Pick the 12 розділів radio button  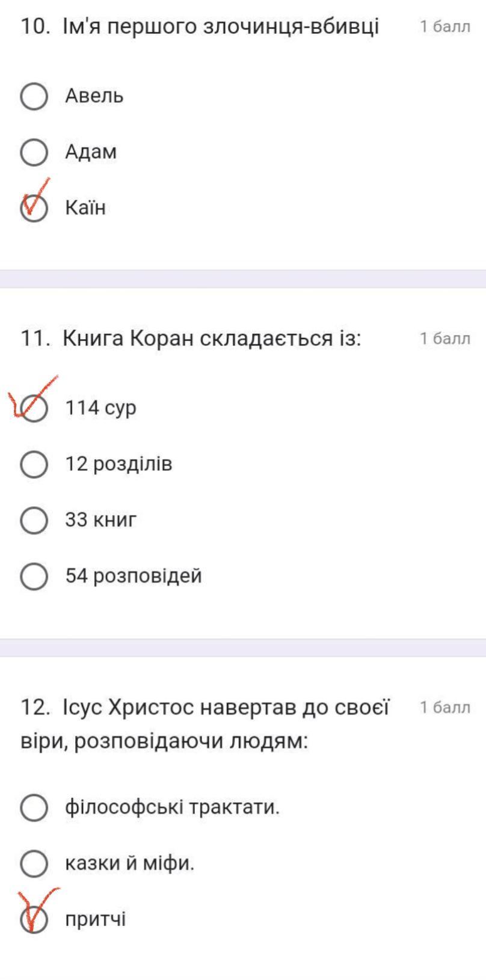[x=34, y=464]
